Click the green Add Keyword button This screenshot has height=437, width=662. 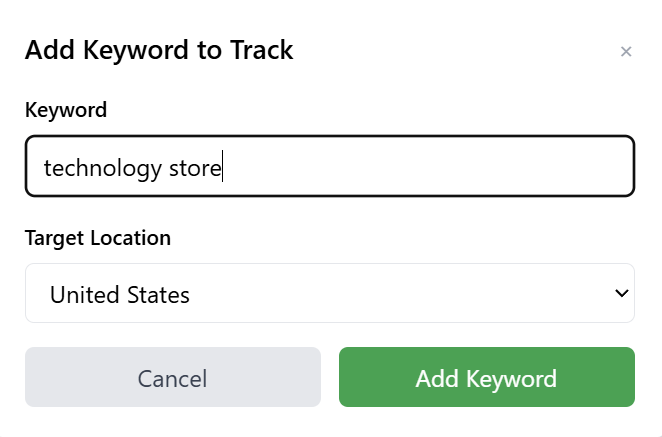tap(486, 379)
